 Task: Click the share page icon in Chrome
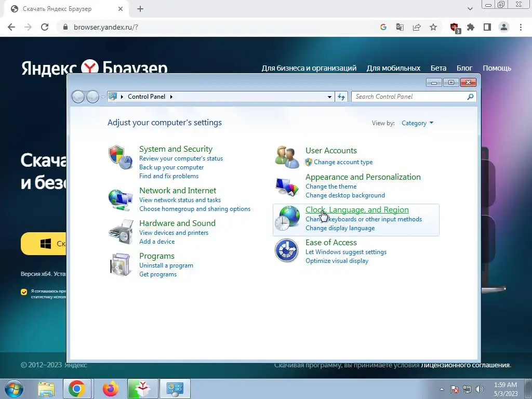(417, 27)
